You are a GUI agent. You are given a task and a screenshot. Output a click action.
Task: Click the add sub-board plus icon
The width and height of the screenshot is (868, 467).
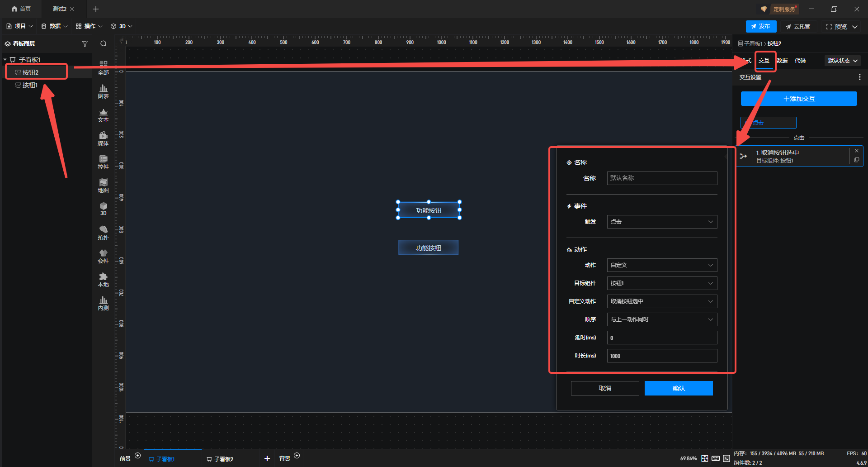pos(267,458)
